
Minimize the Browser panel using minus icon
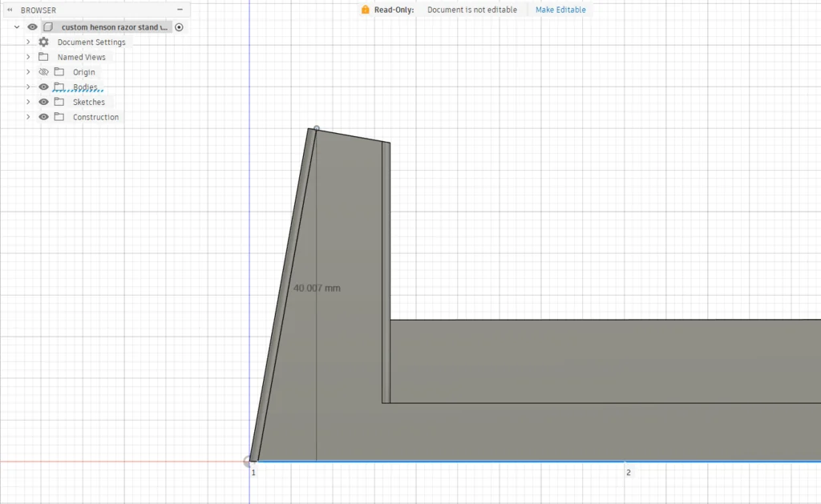tap(179, 10)
